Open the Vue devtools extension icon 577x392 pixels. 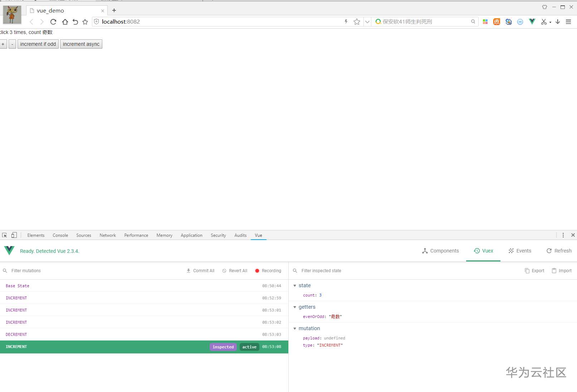[532, 21]
